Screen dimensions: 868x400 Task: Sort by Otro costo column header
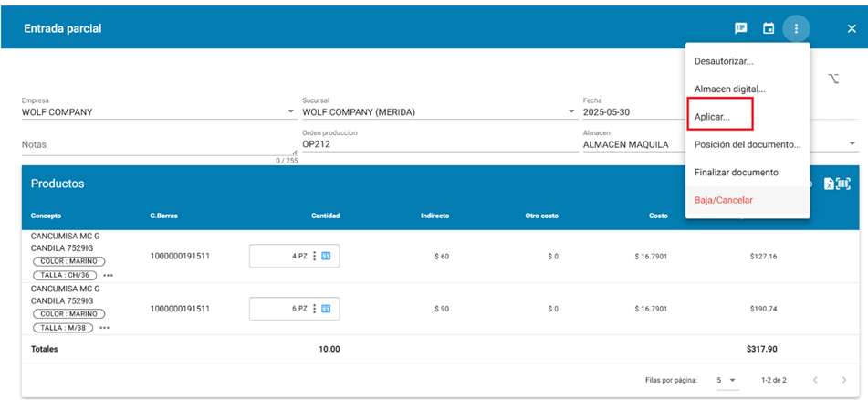click(x=541, y=216)
